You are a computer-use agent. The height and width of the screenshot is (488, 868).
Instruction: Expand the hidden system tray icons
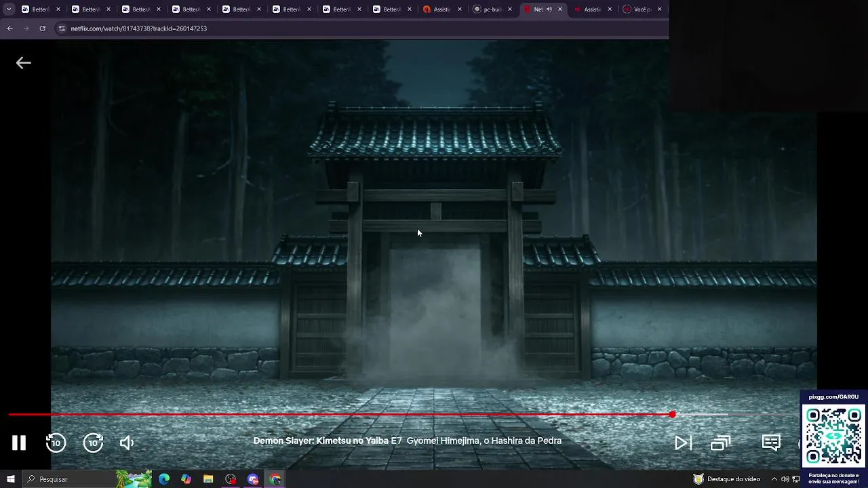[x=774, y=479]
